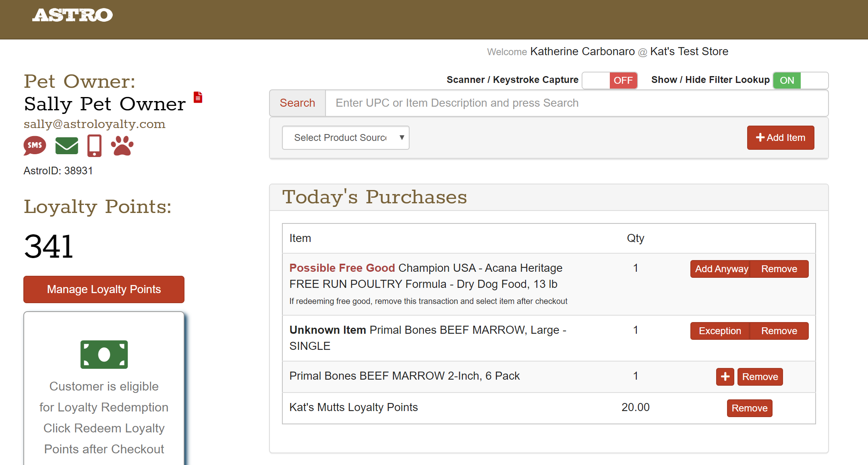Click the UPC or Item Description field
868x465 pixels.
(x=576, y=103)
